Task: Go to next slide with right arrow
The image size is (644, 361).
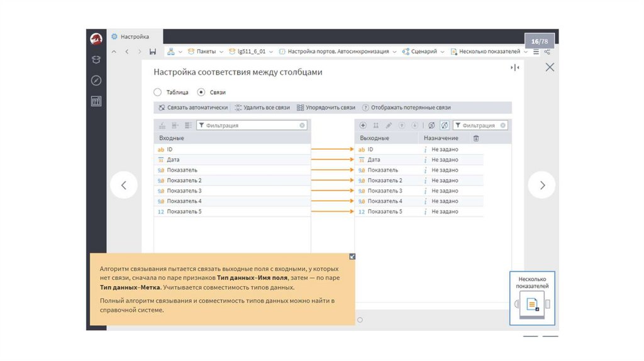Action: click(541, 185)
